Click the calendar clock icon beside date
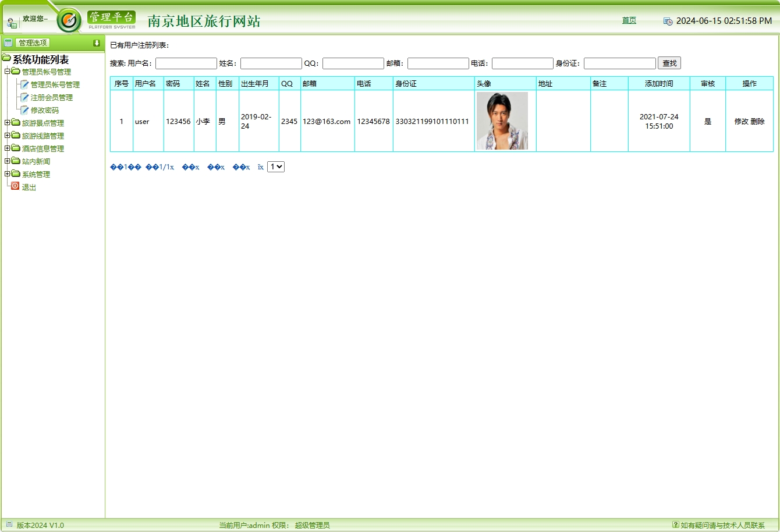 coord(668,22)
